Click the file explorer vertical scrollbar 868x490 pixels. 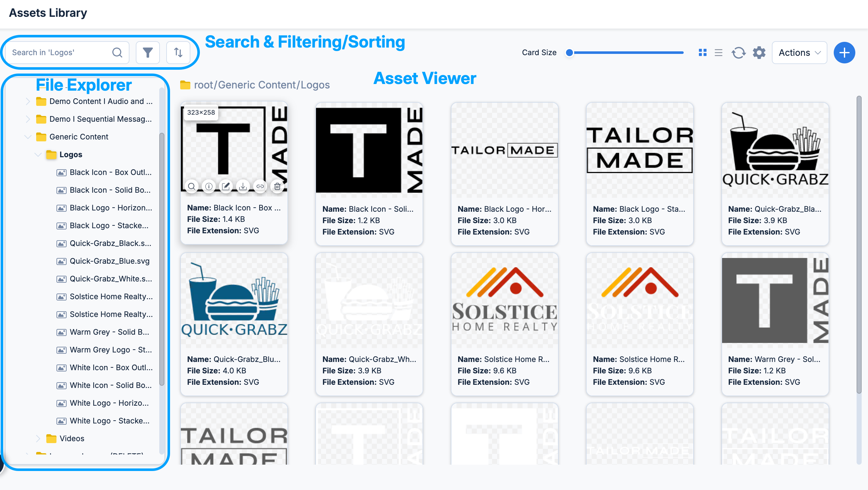coord(162,259)
